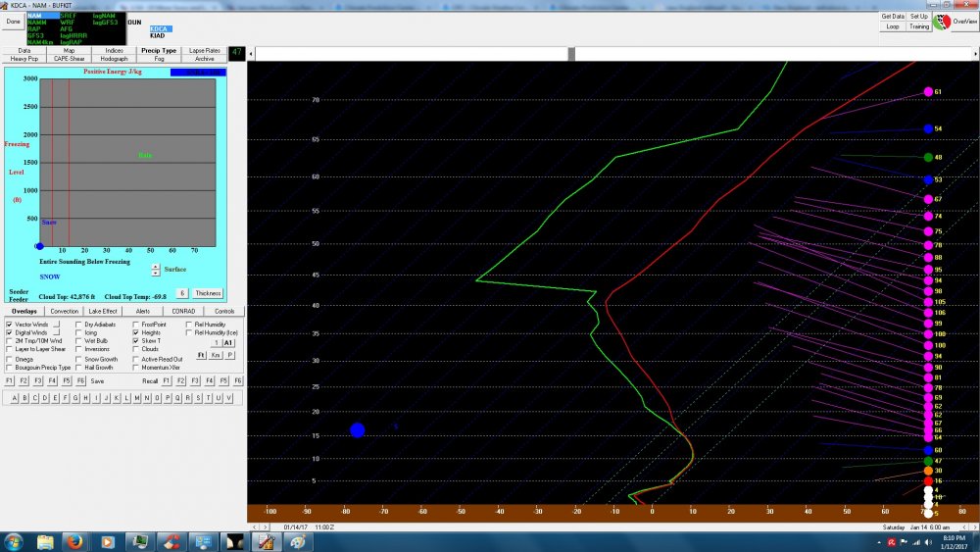Choose the GFS3 model in list
Image resolution: width=980 pixels, height=552 pixels.
pyautogui.click(x=35, y=36)
